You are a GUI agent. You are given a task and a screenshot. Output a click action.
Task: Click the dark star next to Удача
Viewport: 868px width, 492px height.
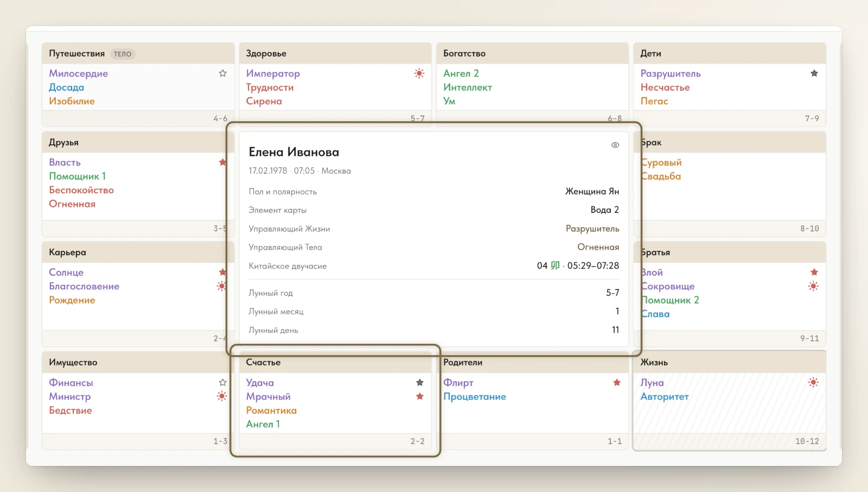coord(419,383)
